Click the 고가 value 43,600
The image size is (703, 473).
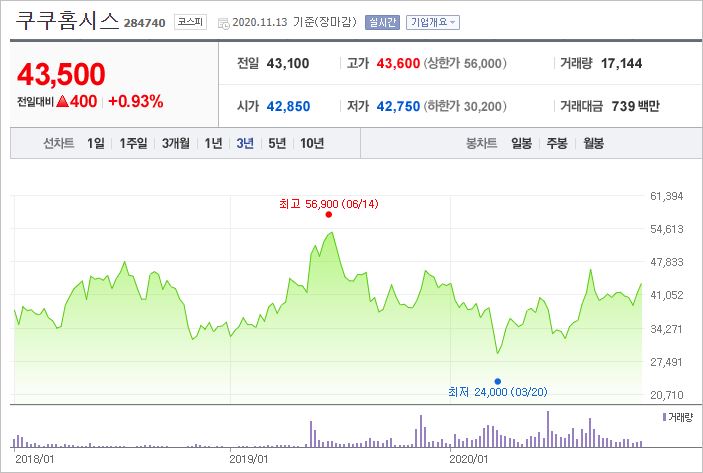398,64
